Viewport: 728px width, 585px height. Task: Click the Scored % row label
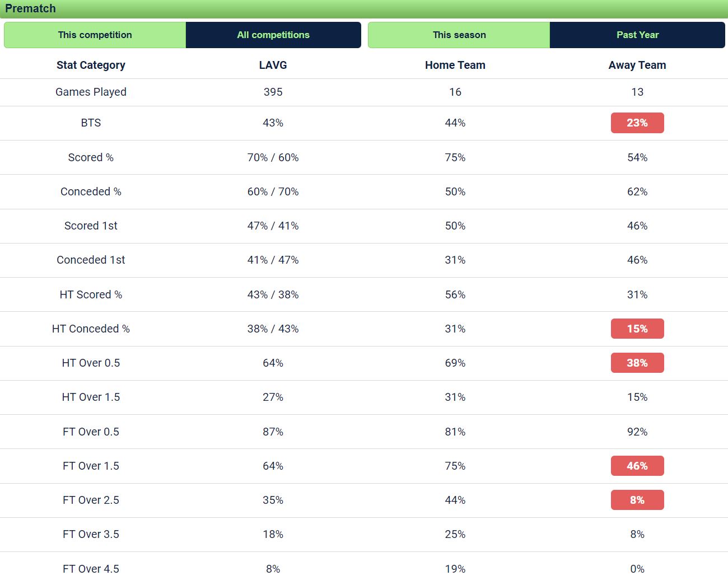pyautogui.click(x=91, y=157)
